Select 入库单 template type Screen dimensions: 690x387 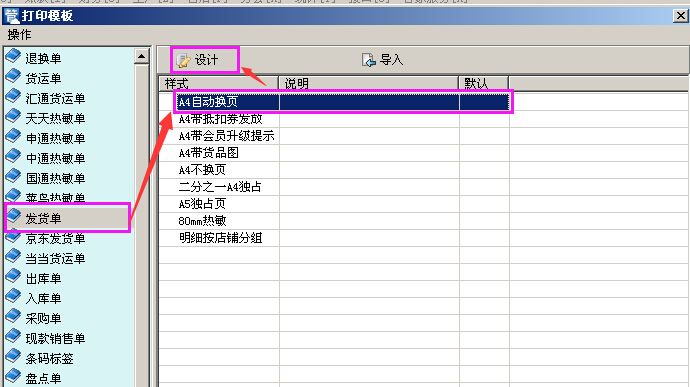pos(43,299)
